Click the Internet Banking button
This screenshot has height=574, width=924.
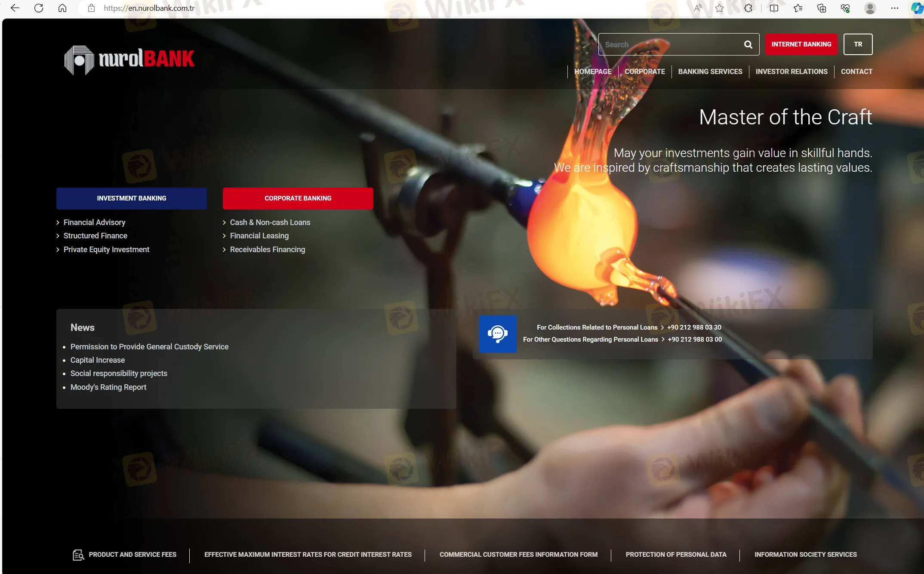click(x=801, y=44)
